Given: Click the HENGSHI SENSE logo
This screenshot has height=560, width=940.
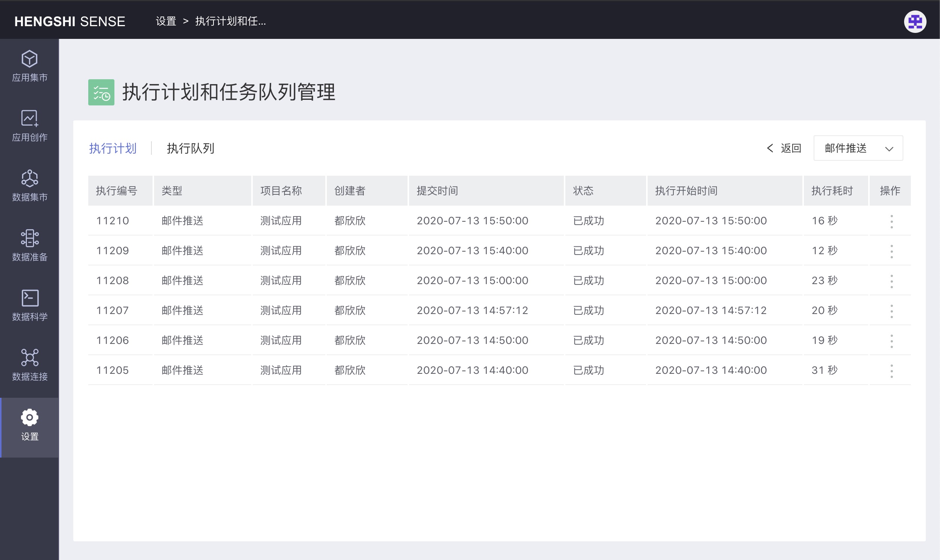Looking at the screenshot, I should tap(70, 22).
